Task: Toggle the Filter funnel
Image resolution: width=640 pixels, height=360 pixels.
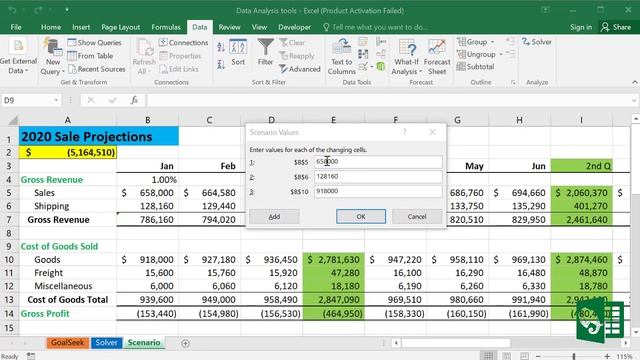Action: click(265, 52)
